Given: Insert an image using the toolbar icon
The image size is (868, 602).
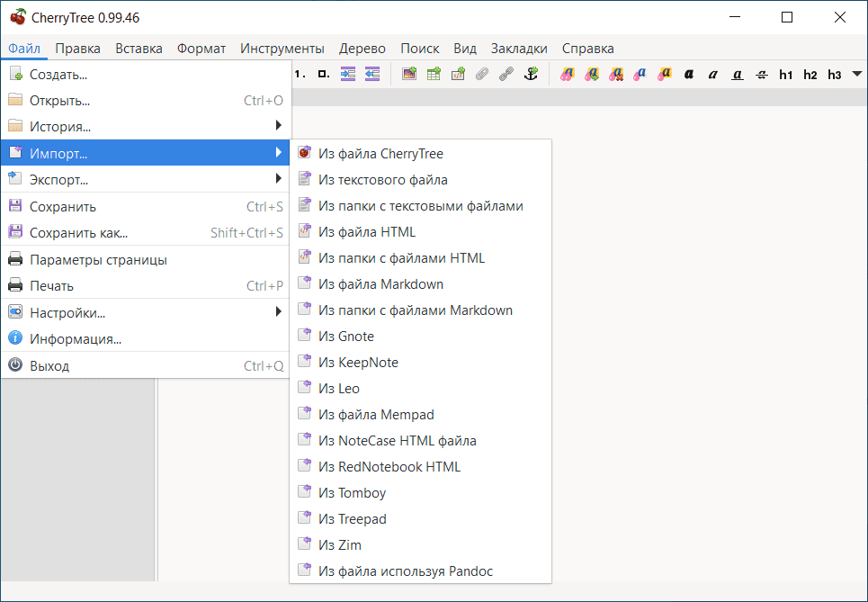Looking at the screenshot, I should tap(409, 74).
